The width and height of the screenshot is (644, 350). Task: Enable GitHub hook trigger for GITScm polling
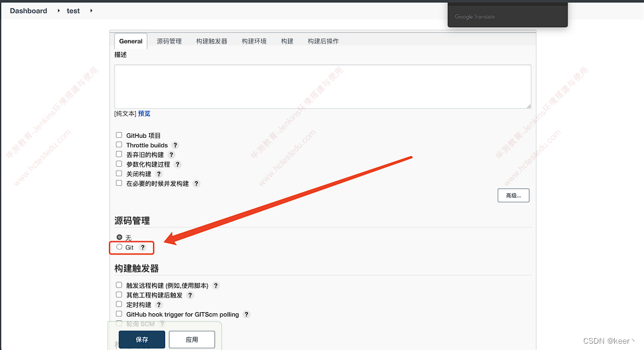pyautogui.click(x=119, y=314)
